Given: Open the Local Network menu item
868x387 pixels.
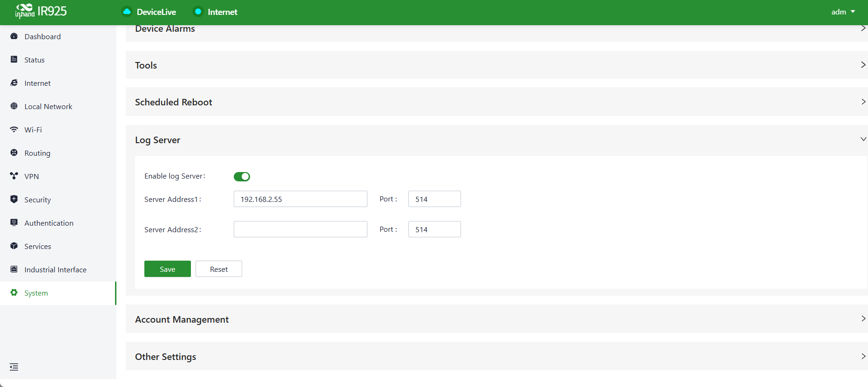Looking at the screenshot, I should 58,106.
